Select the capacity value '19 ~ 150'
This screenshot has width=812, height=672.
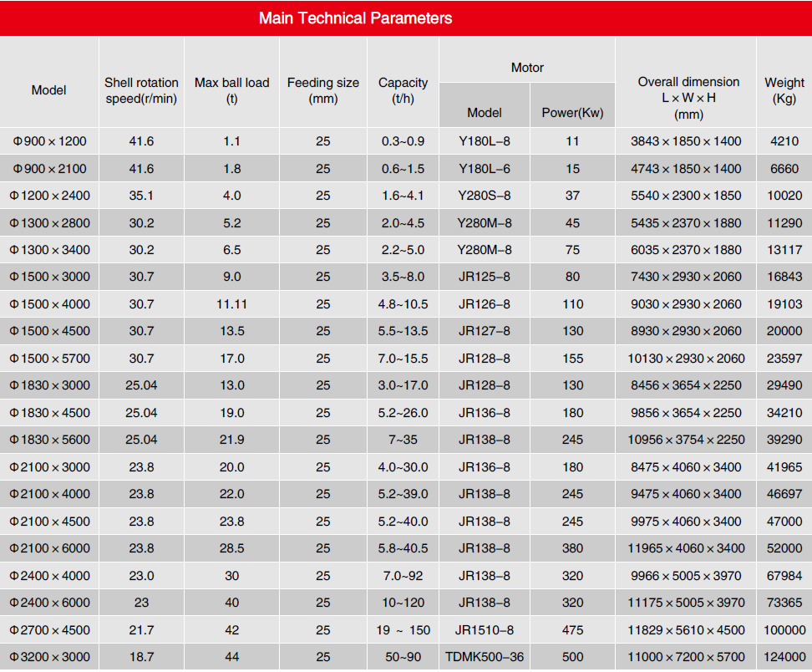point(403,630)
